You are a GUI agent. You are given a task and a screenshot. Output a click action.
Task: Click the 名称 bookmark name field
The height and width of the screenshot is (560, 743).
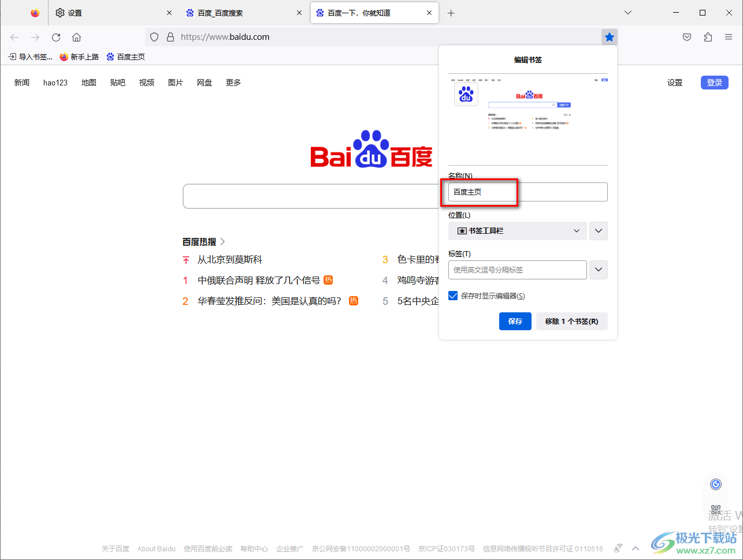click(528, 192)
